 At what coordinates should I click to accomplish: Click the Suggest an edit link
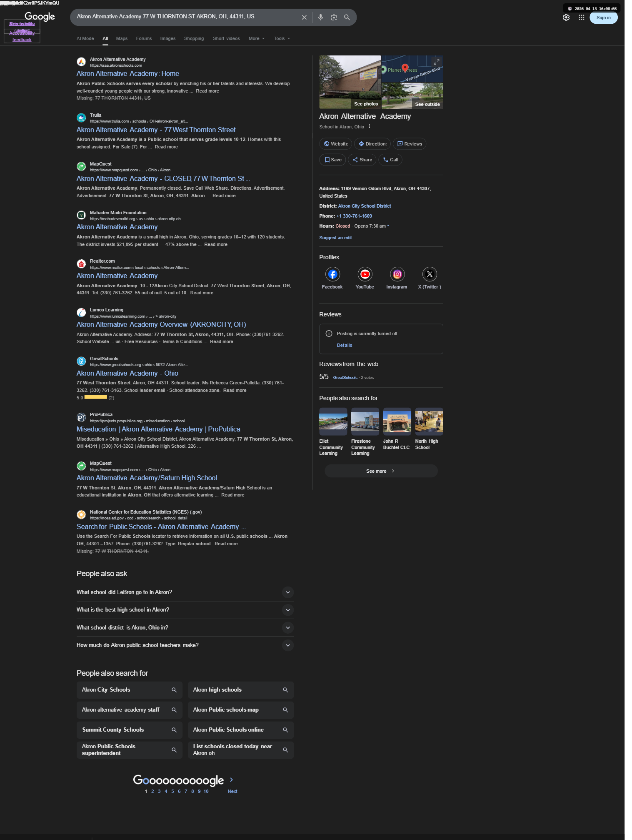tap(335, 238)
